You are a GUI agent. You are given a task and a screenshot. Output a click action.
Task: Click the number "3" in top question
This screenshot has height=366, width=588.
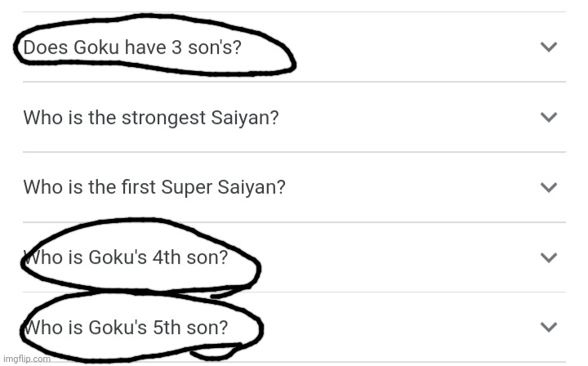click(176, 47)
